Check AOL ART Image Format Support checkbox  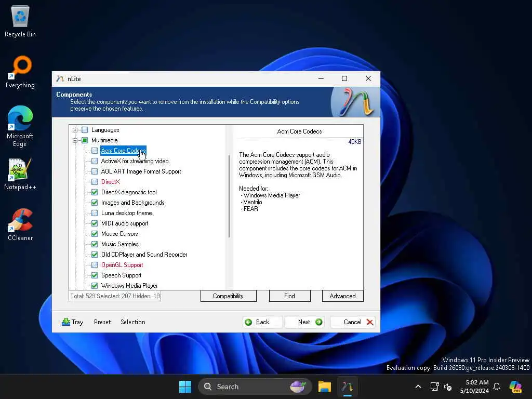[x=95, y=171]
